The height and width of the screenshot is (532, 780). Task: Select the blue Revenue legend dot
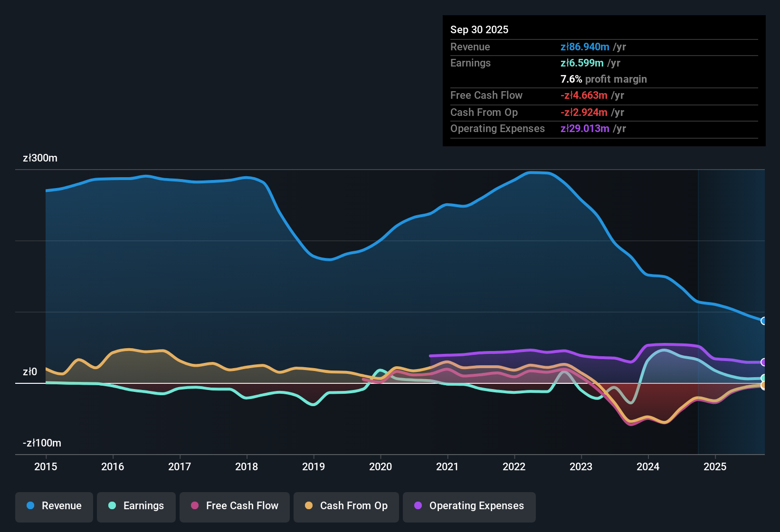30,506
